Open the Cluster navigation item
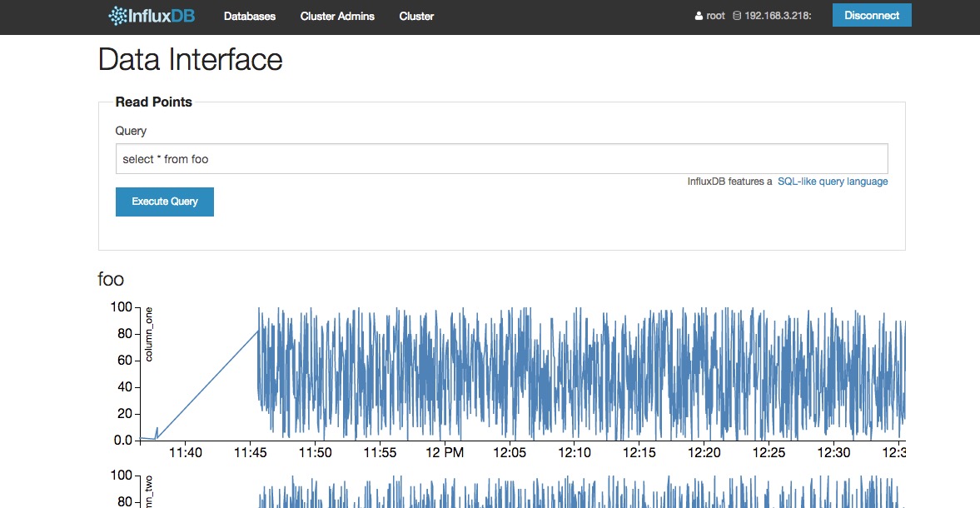The width and height of the screenshot is (980, 508). [x=416, y=16]
